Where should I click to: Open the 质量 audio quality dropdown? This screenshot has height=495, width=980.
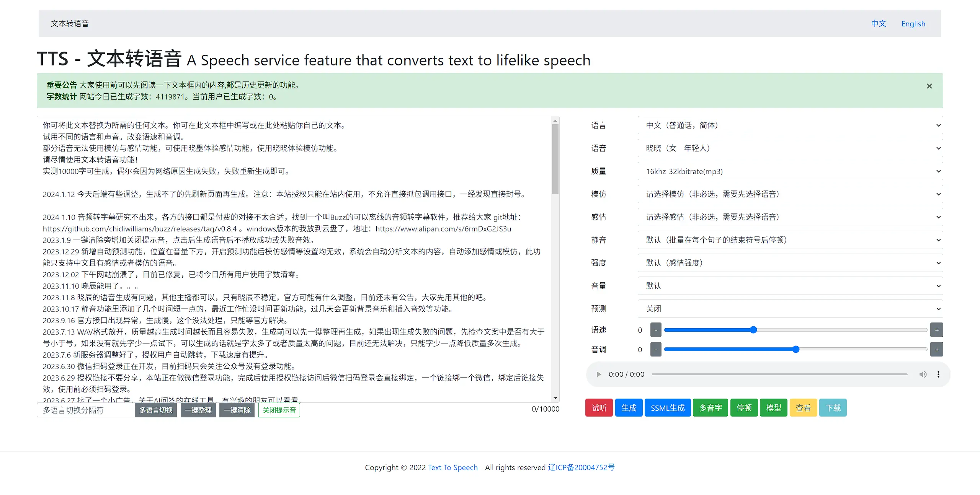pos(790,171)
